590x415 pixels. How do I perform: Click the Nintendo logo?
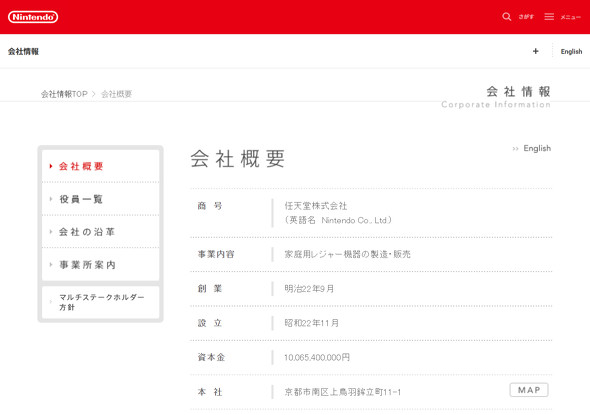[x=33, y=17]
